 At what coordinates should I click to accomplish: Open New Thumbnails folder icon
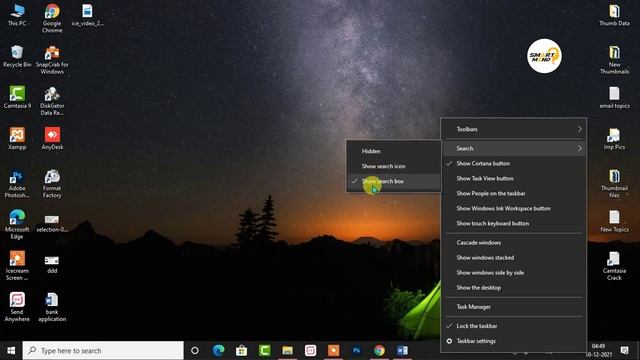coord(614,60)
